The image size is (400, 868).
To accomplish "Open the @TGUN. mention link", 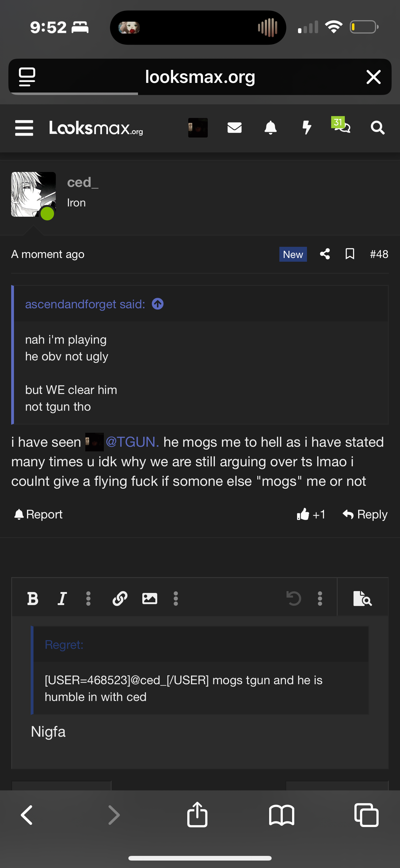I will tap(132, 442).
